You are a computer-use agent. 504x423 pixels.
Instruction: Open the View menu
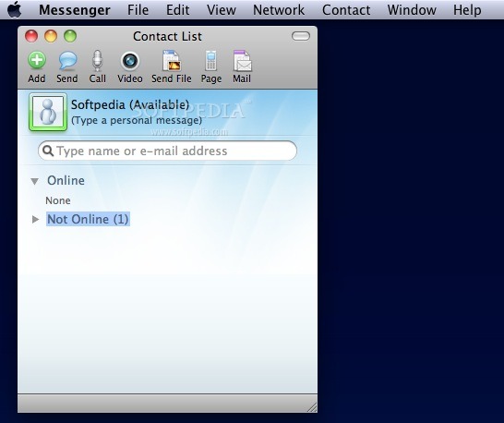[x=222, y=10]
